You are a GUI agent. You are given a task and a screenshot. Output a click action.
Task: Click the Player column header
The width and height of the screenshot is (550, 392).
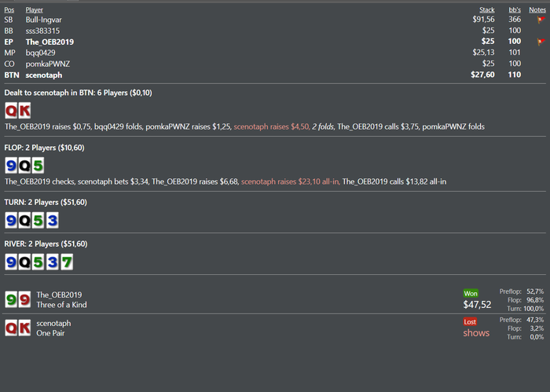(35, 9)
